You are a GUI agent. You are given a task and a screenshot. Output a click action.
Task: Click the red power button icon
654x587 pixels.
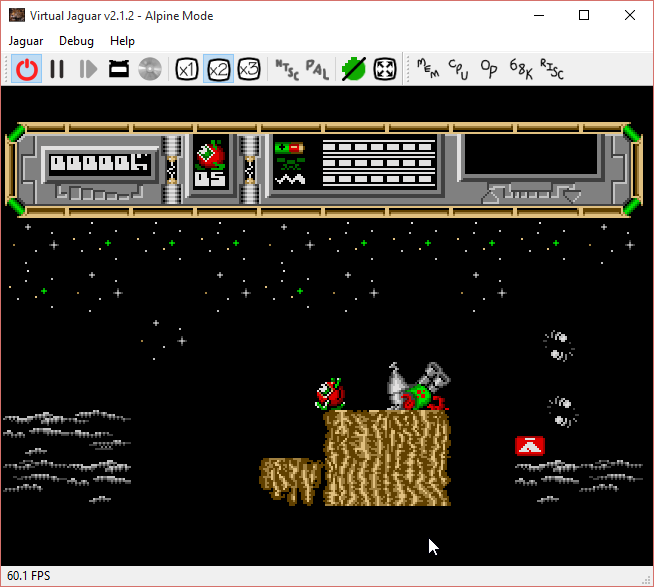pyautogui.click(x=27, y=69)
